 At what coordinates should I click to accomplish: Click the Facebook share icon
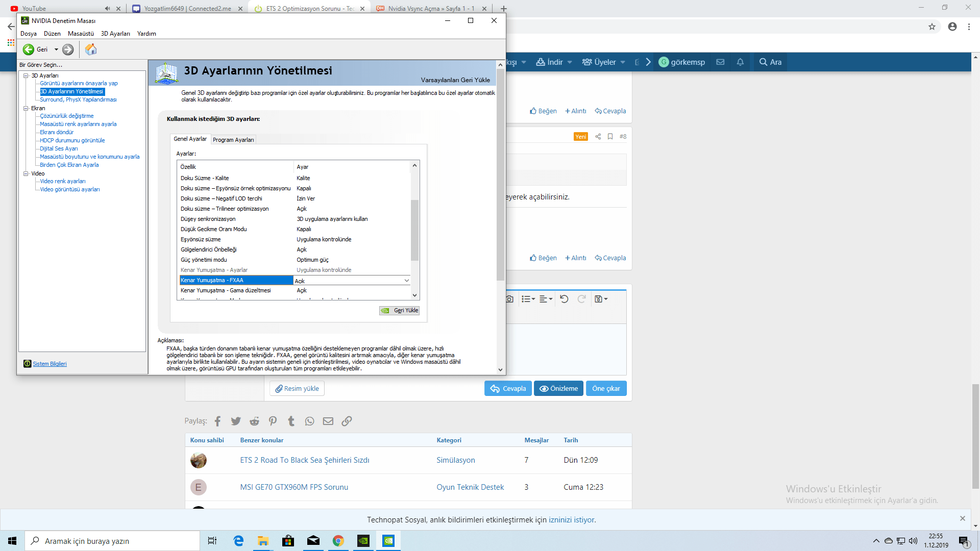pyautogui.click(x=217, y=421)
